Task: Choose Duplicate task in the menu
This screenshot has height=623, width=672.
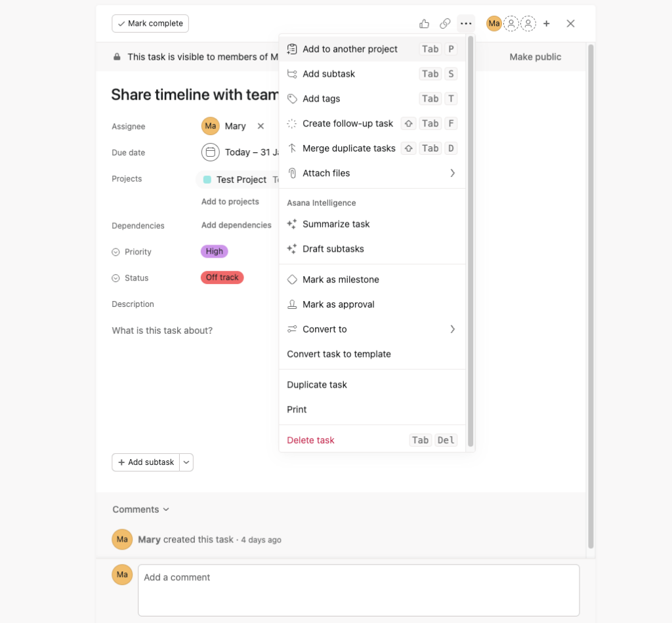Action: coord(317,384)
